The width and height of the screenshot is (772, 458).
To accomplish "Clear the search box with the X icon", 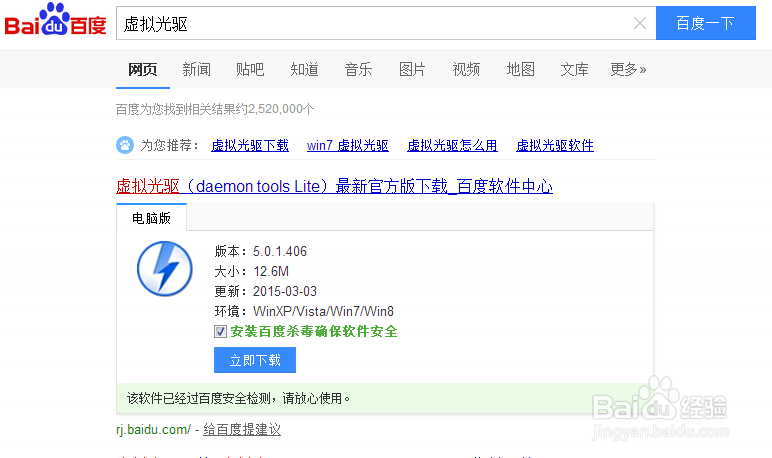I will [640, 23].
